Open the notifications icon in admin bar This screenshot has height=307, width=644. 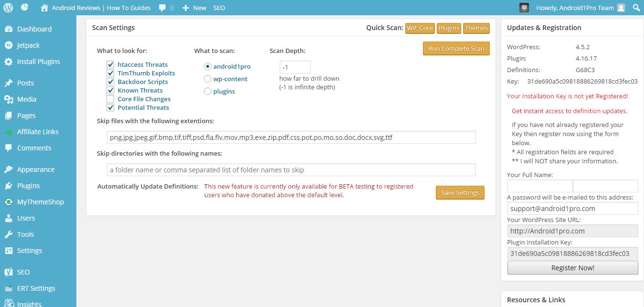click(524, 8)
